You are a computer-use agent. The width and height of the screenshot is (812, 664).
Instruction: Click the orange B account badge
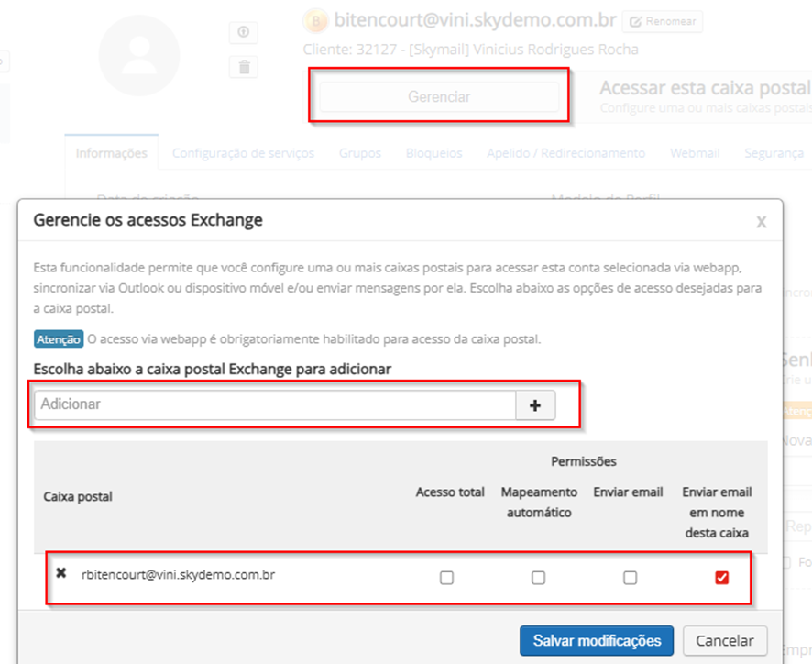(315, 20)
